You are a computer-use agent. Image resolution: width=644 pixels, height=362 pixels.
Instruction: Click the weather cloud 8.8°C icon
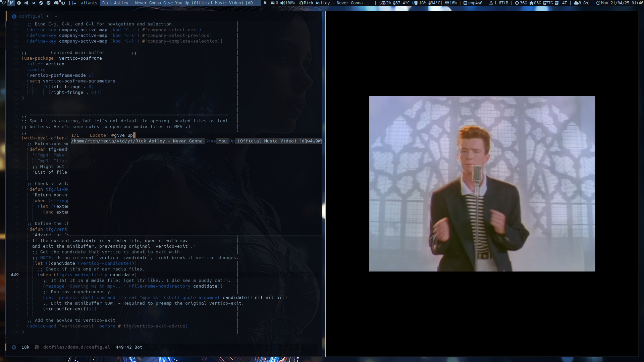(576, 3)
